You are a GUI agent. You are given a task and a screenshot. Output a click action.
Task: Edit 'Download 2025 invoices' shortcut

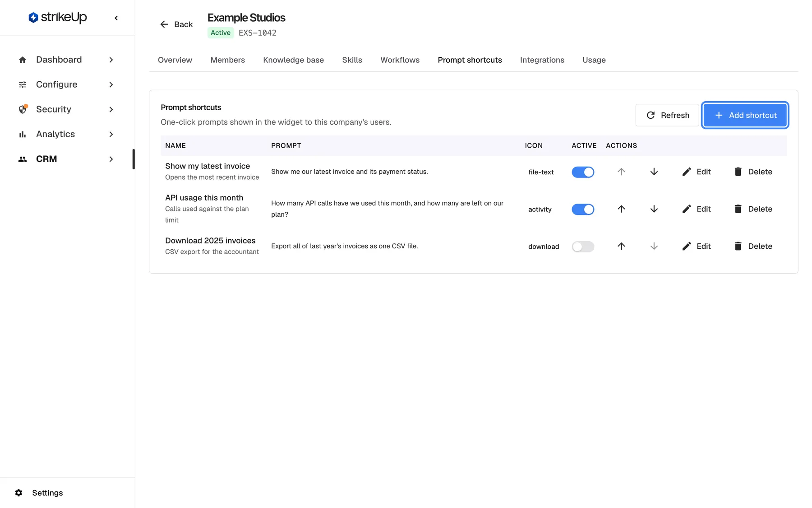pyautogui.click(x=697, y=246)
